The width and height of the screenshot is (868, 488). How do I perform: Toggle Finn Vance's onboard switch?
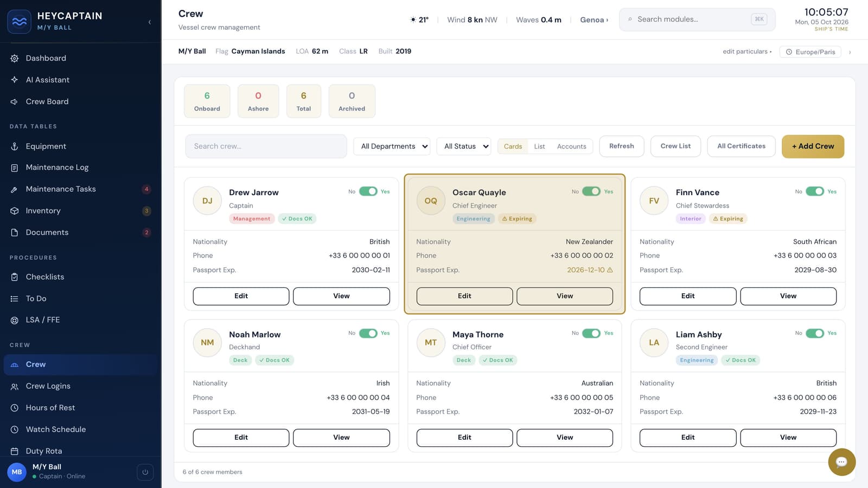[815, 191]
